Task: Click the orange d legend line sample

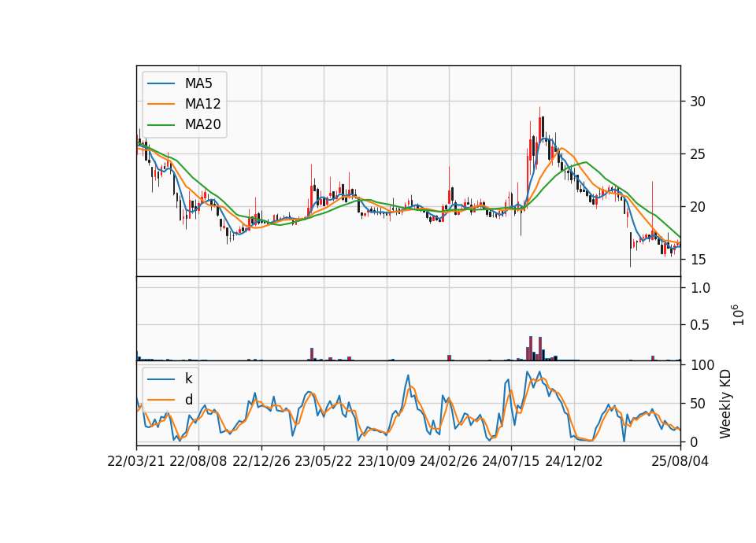Action: [161, 400]
